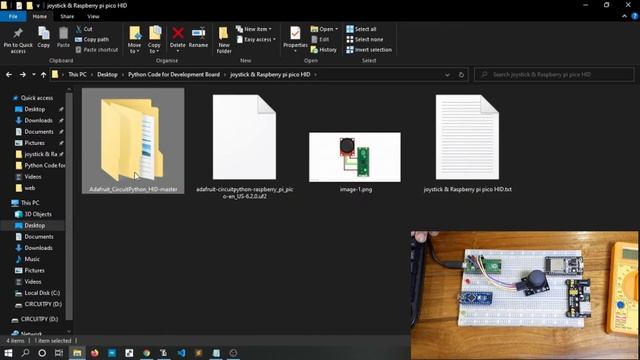This screenshot has width=640, height=360.
Task: Open the File tab
Action: tap(13, 16)
